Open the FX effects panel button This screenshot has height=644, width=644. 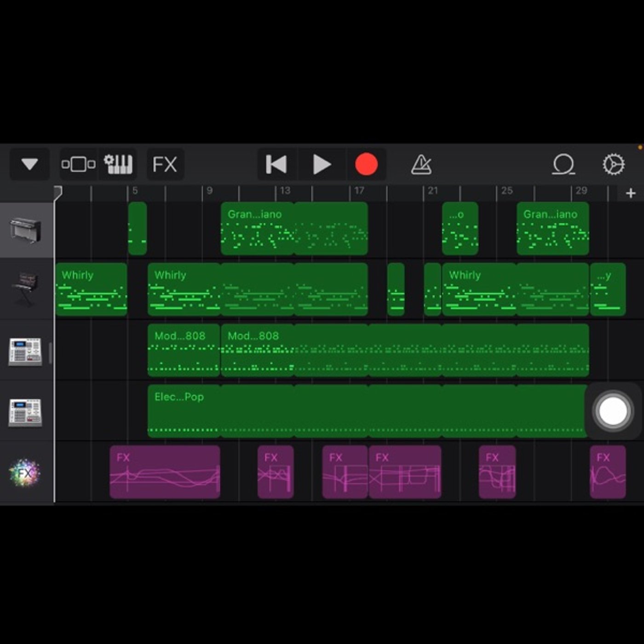[x=165, y=164]
